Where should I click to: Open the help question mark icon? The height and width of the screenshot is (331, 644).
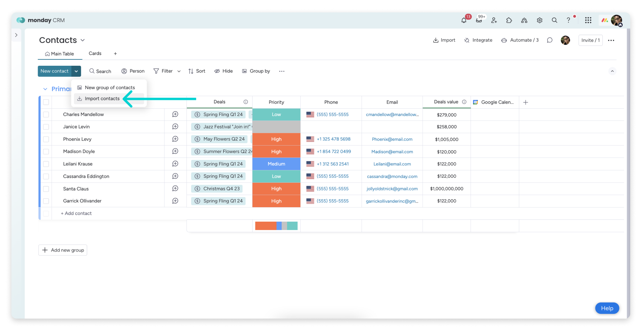[569, 20]
